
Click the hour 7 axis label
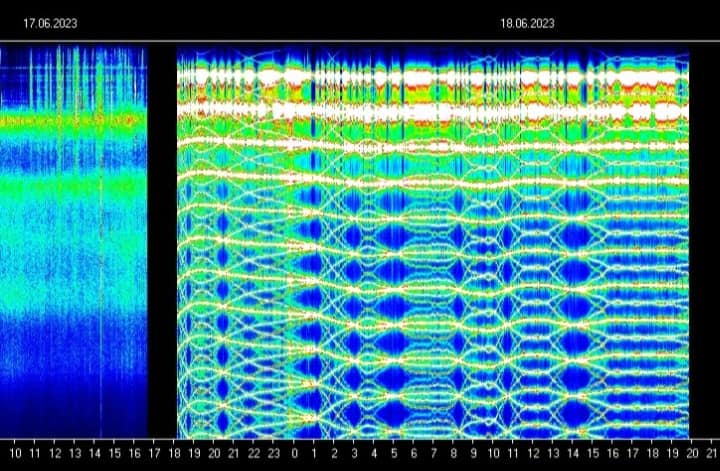click(x=433, y=454)
